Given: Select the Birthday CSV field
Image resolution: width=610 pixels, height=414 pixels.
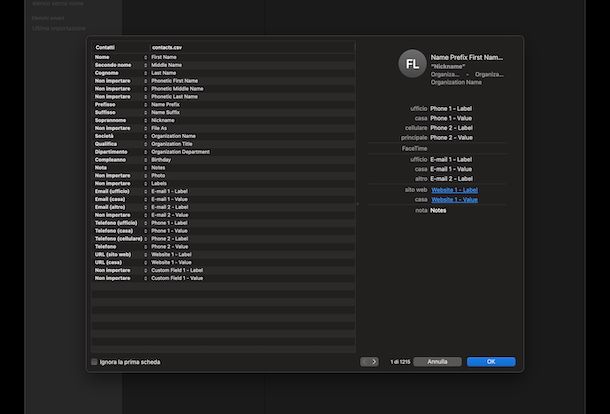Looking at the screenshot, I should 161,160.
